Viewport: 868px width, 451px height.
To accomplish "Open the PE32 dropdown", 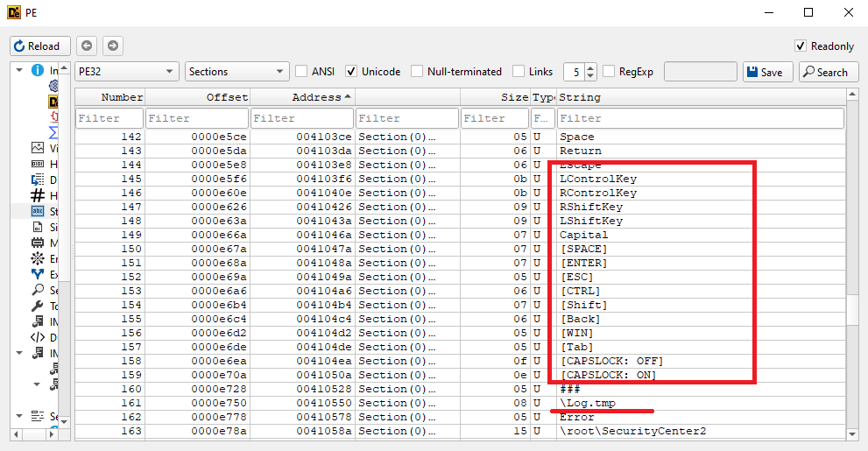I will [x=126, y=72].
